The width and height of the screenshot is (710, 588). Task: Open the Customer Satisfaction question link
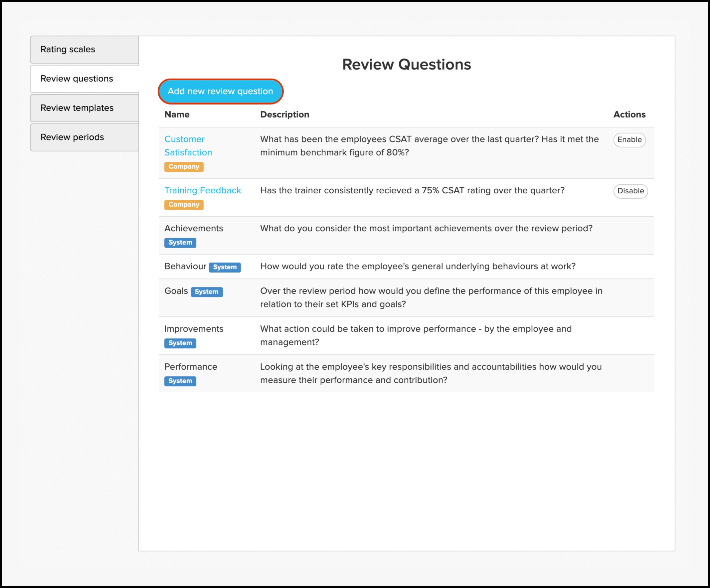point(188,146)
